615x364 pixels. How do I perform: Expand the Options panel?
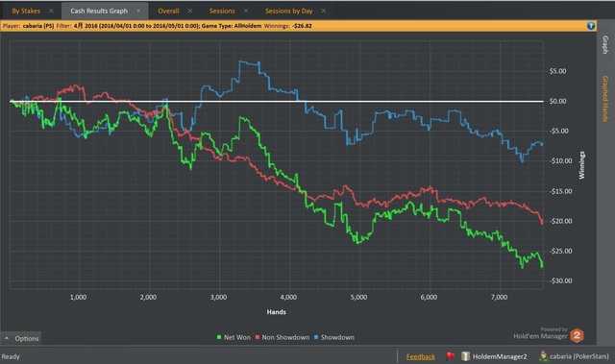(x=21, y=338)
